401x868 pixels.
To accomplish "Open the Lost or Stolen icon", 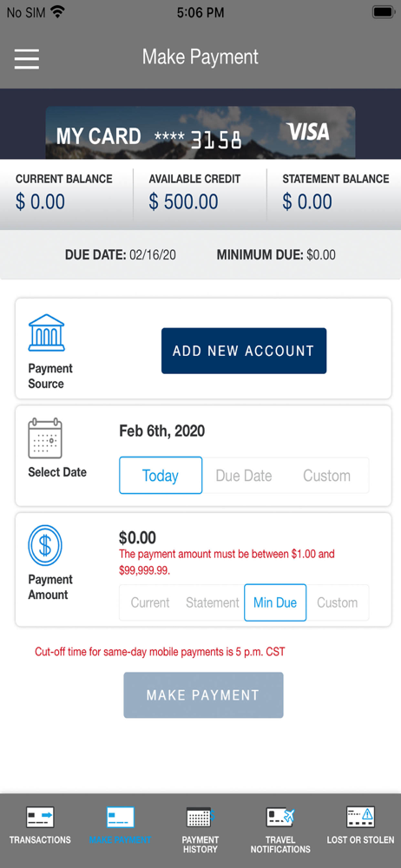I will click(x=360, y=817).
